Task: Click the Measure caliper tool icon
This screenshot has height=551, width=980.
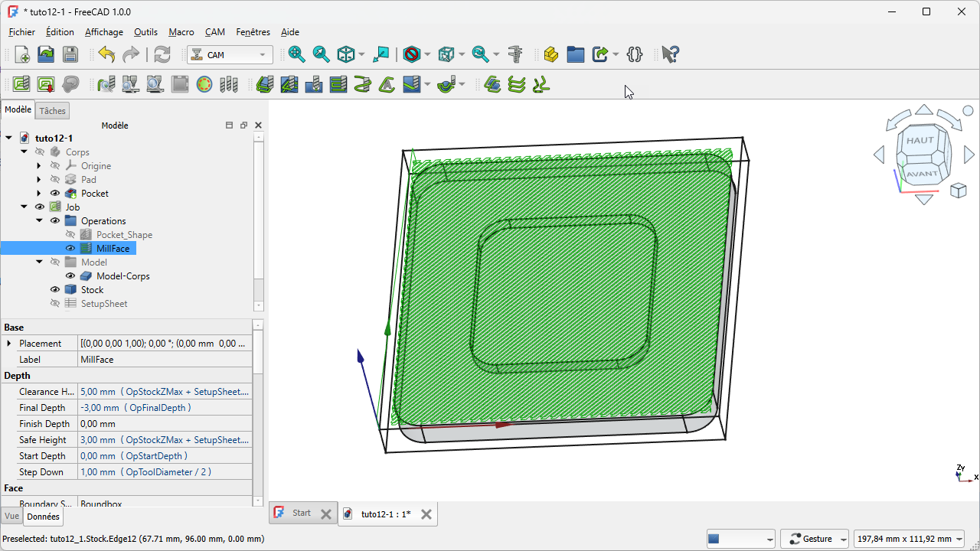Action: pos(515,54)
